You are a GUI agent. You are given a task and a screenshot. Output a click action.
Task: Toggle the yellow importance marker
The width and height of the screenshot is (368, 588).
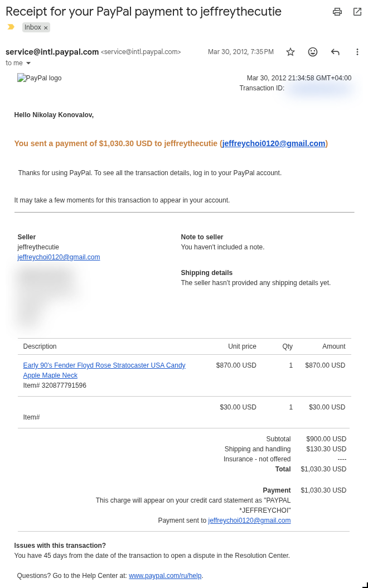click(11, 27)
